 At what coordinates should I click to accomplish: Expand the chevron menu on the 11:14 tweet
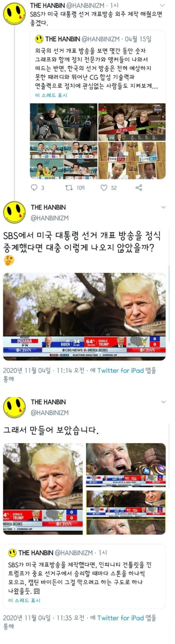tap(163, 207)
